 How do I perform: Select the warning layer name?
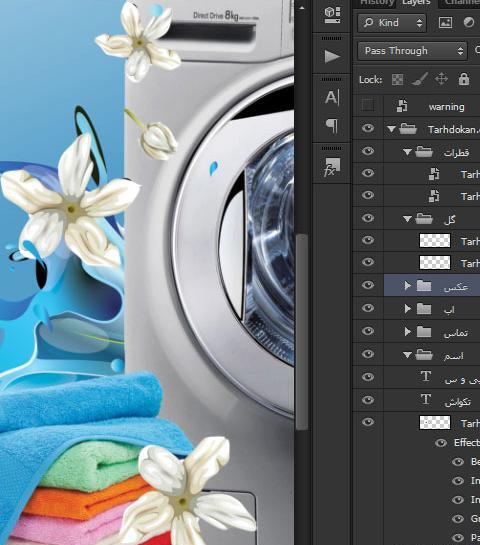click(446, 107)
